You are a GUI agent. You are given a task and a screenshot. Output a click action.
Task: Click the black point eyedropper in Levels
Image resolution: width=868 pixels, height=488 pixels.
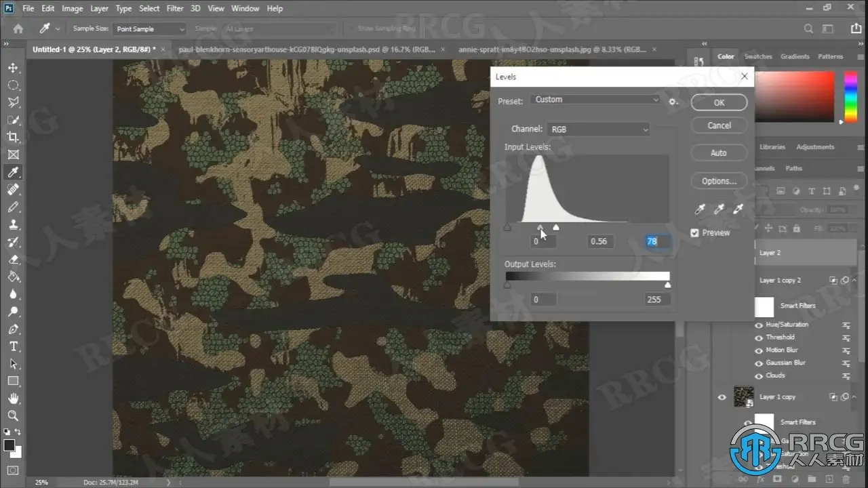point(701,209)
